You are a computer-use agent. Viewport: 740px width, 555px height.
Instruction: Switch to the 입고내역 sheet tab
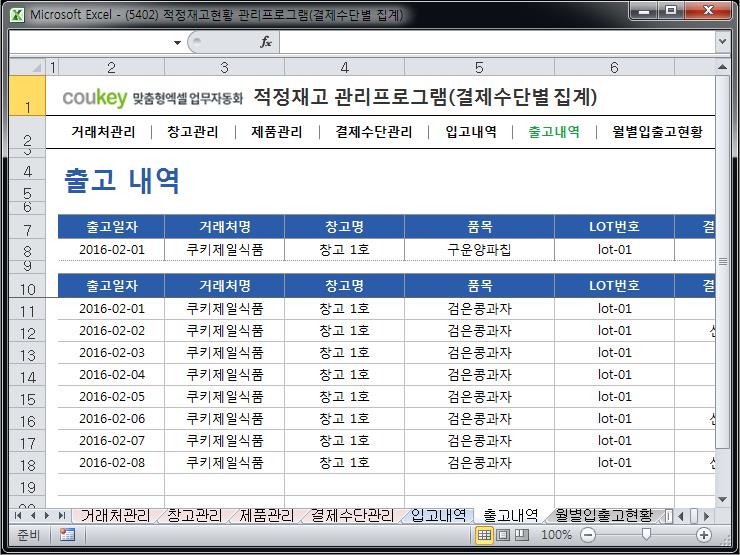click(x=438, y=515)
